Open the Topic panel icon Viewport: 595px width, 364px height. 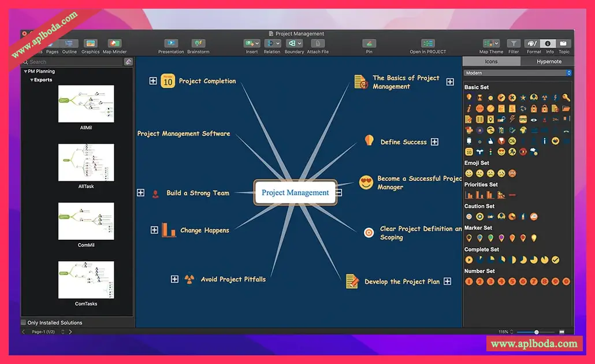[563, 43]
